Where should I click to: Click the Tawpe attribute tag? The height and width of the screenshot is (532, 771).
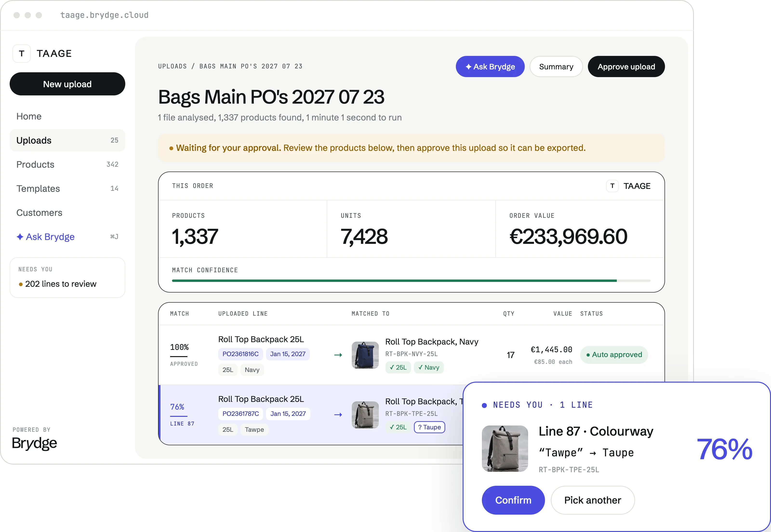tap(254, 430)
